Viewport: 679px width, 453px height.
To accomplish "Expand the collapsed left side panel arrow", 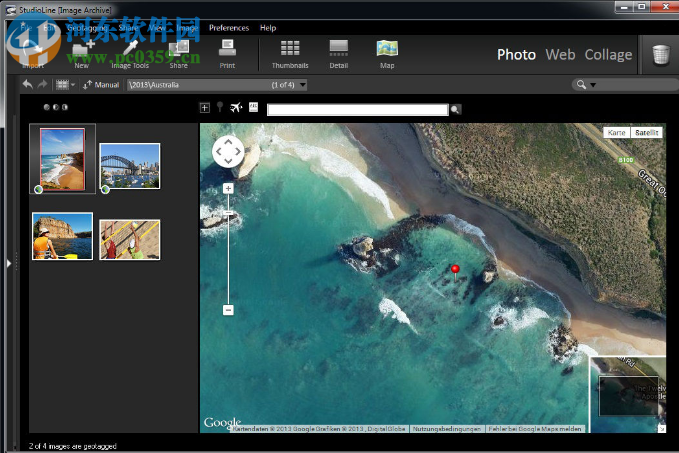I will (9, 262).
